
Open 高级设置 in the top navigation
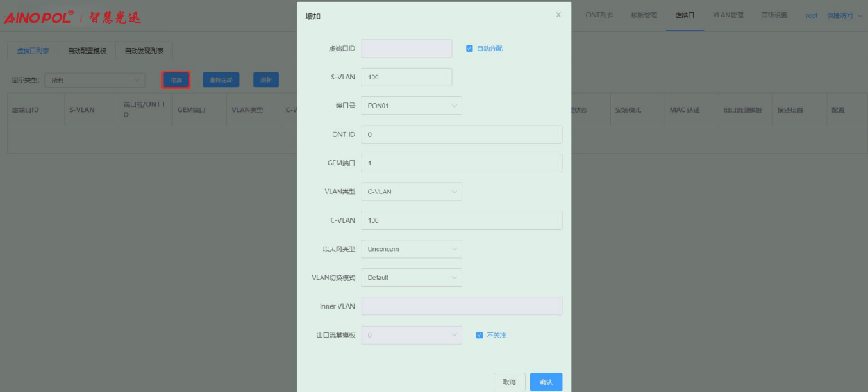[774, 15]
